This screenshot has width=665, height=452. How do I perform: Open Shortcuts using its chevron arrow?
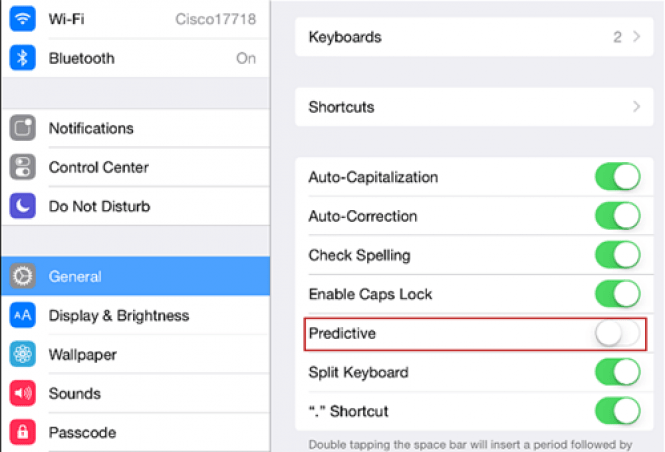pos(636,106)
